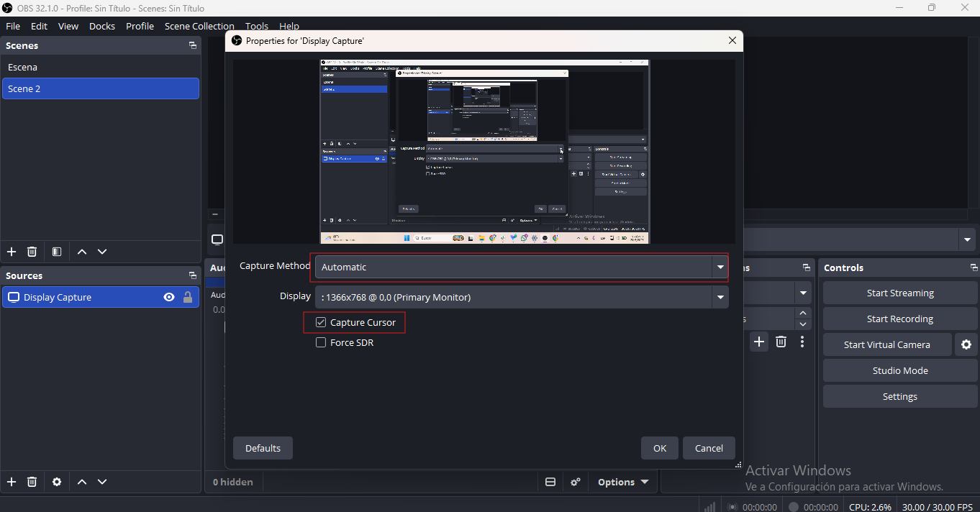Image resolution: width=980 pixels, height=512 pixels.
Task: Open the Profile menu
Action: point(140,26)
